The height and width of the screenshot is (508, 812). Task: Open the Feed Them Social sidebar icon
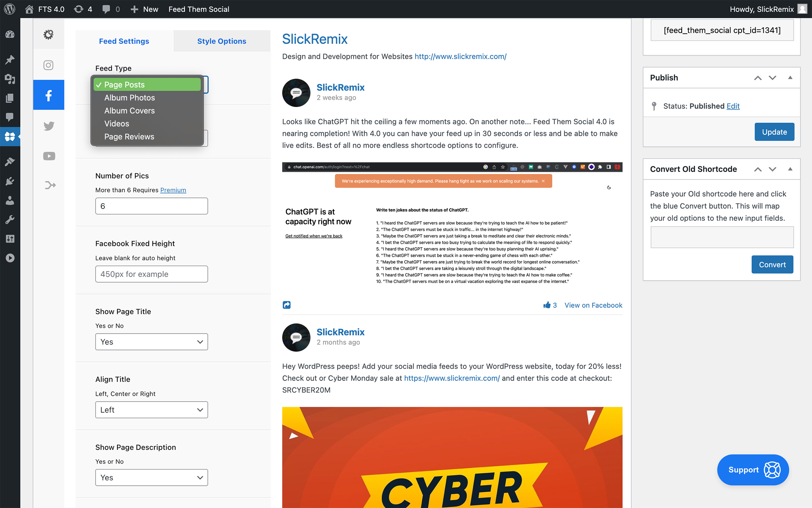click(10, 137)
